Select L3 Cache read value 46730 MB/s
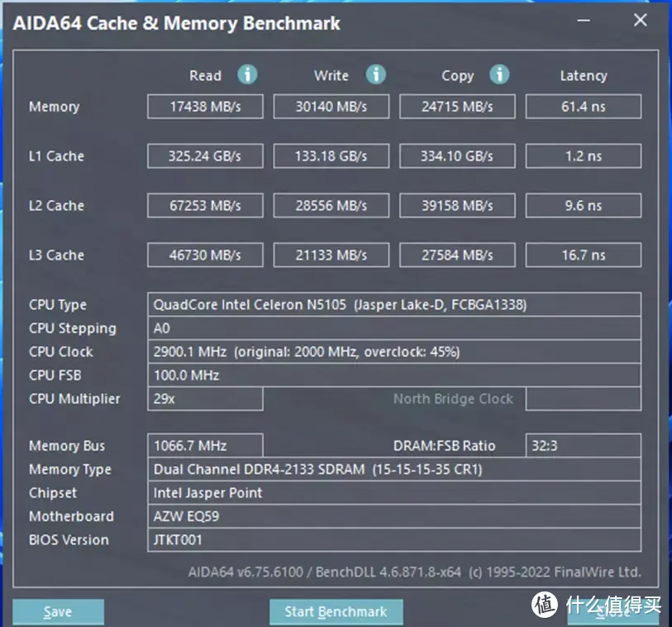The image size is (672, 627). [x=205, y=255]
